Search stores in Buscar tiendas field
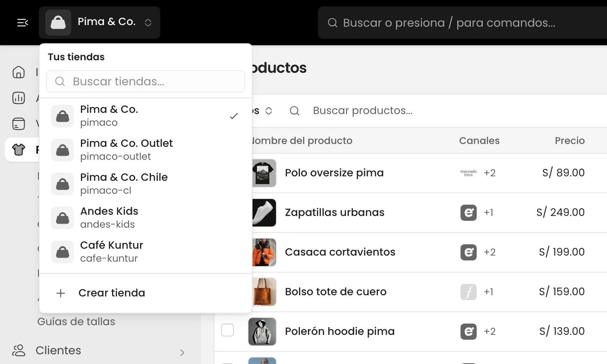607x364 pixels. pos(146,81)
